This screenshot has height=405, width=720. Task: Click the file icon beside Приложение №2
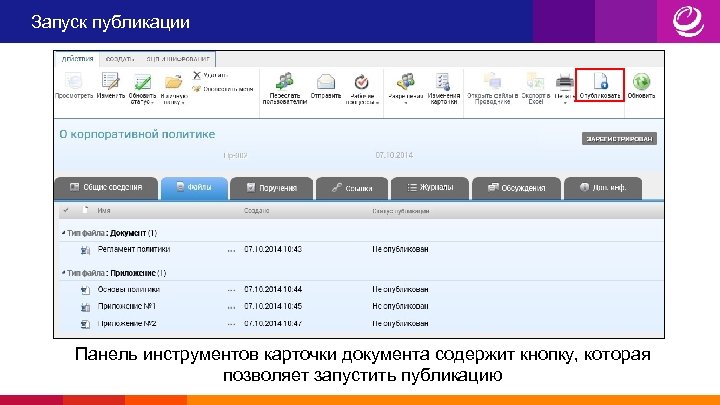85,324
